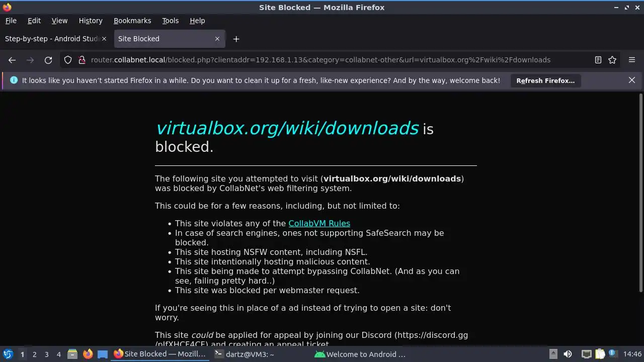Switch to Step-by-step Android Studio tab

tap(55, 39)
